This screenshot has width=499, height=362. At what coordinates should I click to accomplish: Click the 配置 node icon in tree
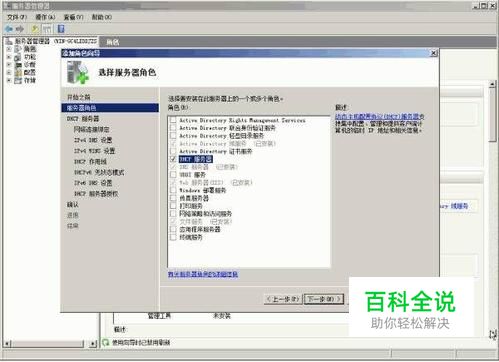pos(18,72)
